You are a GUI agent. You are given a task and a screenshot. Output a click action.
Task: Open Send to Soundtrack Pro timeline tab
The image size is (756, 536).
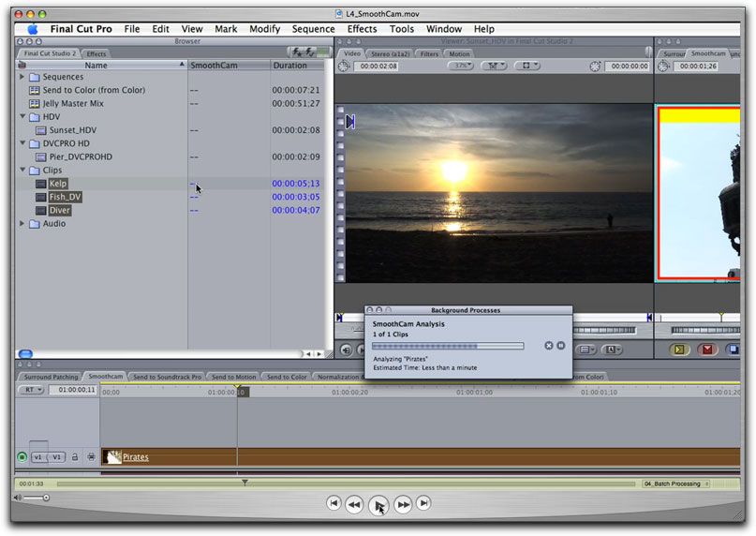point(167,377)
